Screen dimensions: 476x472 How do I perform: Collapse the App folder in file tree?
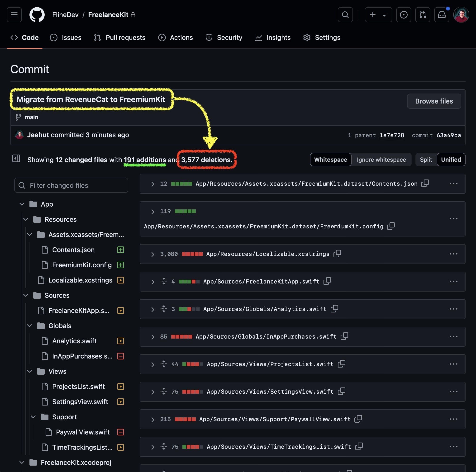[x=22, y=204]
